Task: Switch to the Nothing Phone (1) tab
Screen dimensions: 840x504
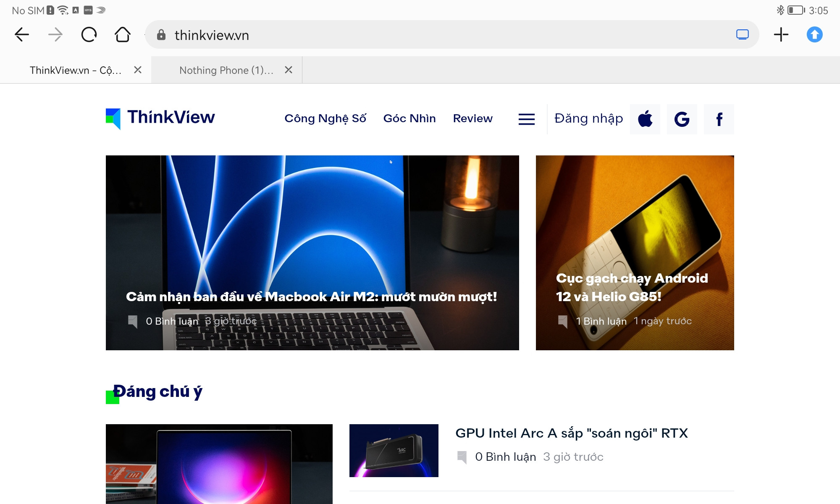Action: 226,70
